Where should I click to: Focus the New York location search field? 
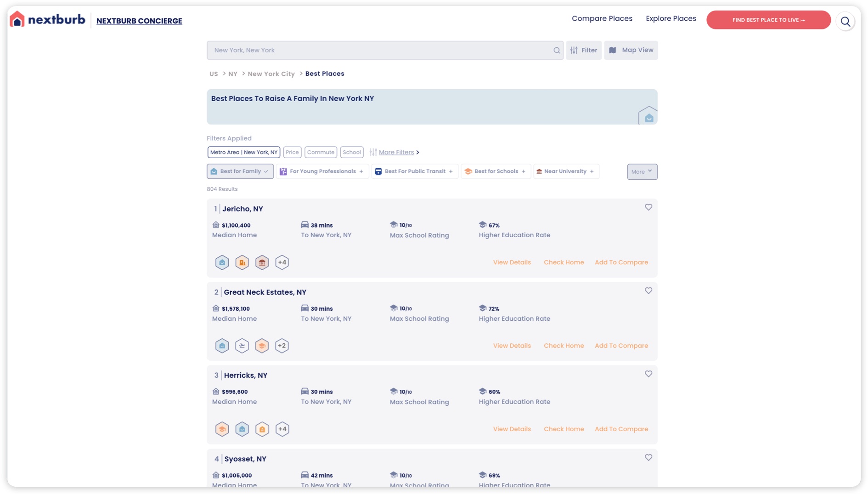pyautogui.click(x=385, y=50)
